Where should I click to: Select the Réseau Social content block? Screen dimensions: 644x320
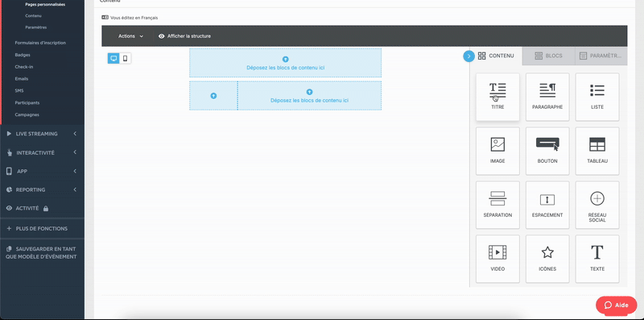click(597, 205)
